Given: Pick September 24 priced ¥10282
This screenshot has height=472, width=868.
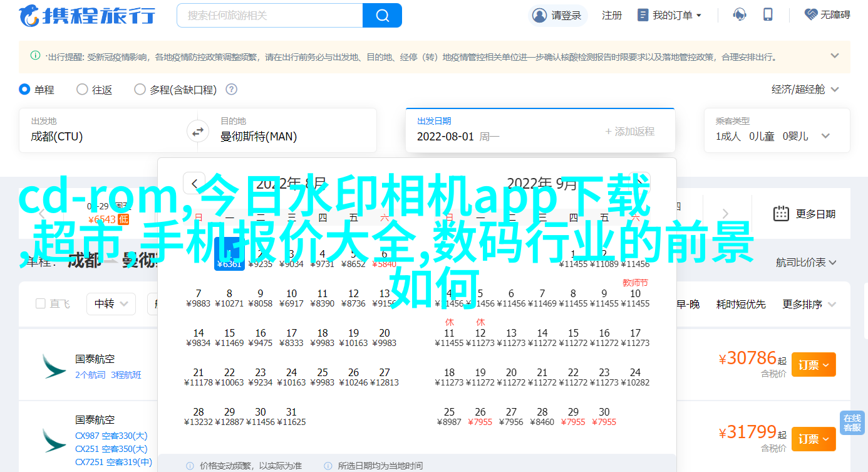Looking at the screenshot, I should click(635, 377).
